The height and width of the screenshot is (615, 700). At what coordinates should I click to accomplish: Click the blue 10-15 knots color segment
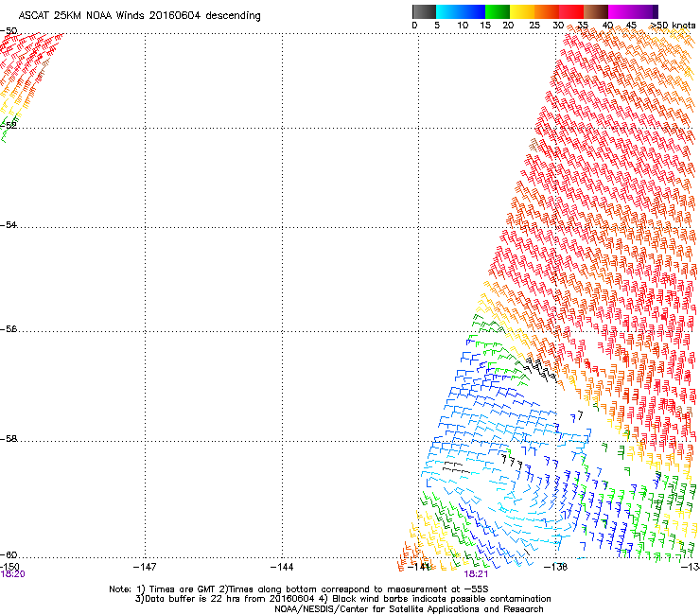click(473, 11)
